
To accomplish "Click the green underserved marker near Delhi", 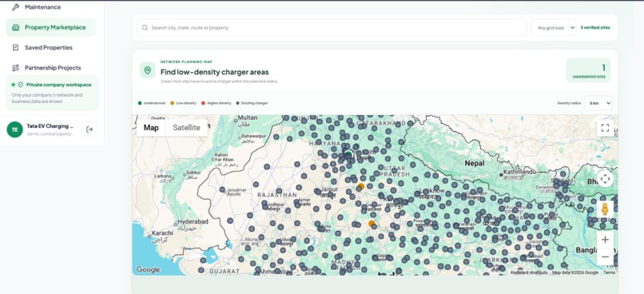I will coord(348,154).
